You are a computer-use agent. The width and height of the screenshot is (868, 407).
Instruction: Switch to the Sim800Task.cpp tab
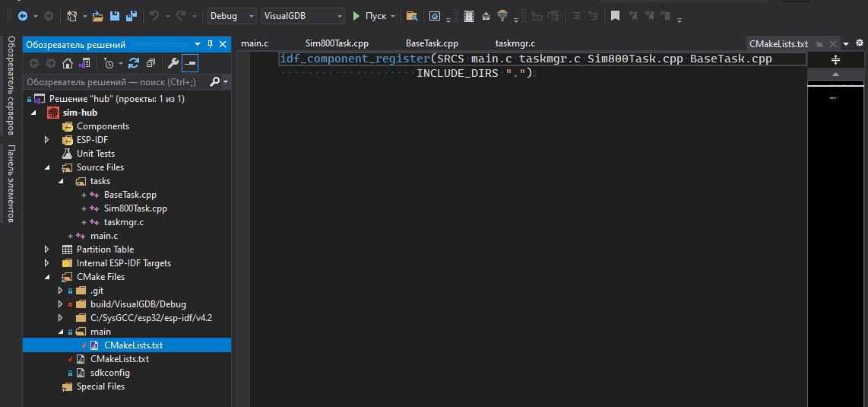point(337,43)
